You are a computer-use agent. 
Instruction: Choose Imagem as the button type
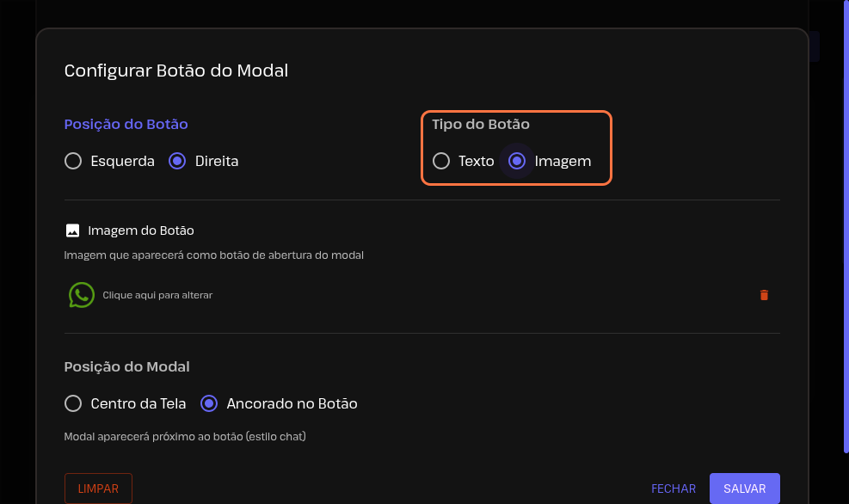pyautogui.click(x=517, y=161)
